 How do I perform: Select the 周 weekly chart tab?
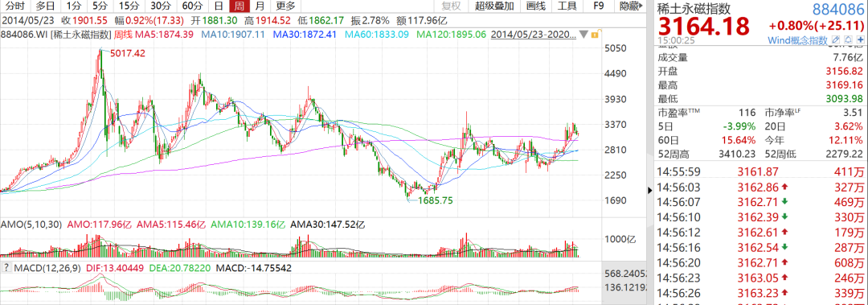coord(240,6)
